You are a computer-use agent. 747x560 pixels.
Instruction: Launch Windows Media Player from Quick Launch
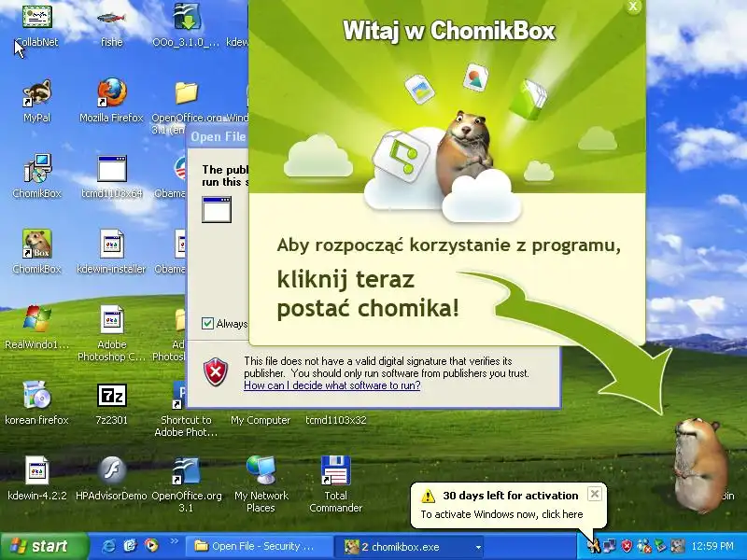(151, 546)
